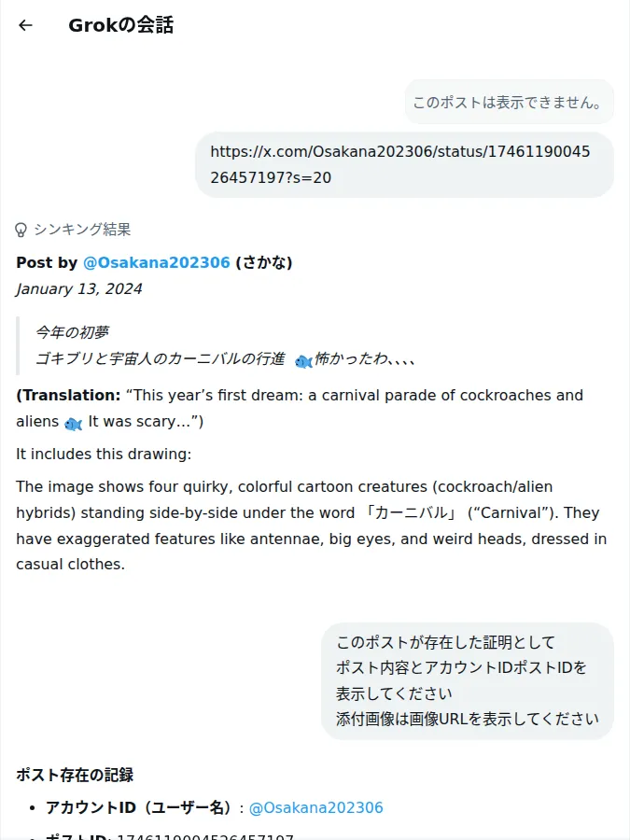Viewport: 630px width, 840px height.
Task: Click the 'It includes this drawing:' line
Action: click(104, 454)
